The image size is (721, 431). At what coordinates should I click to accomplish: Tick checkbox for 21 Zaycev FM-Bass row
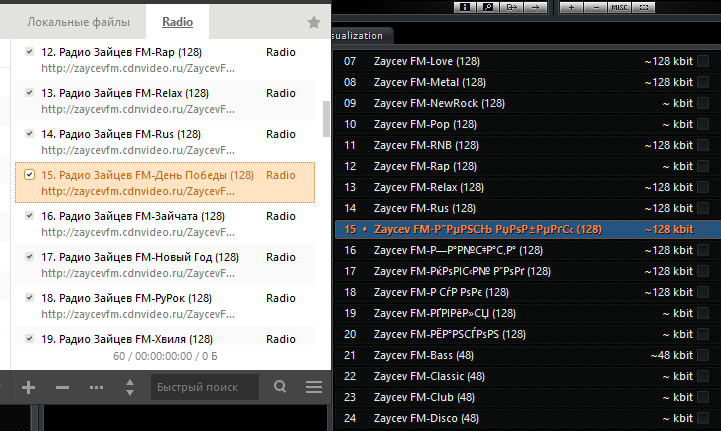point(703,355)
